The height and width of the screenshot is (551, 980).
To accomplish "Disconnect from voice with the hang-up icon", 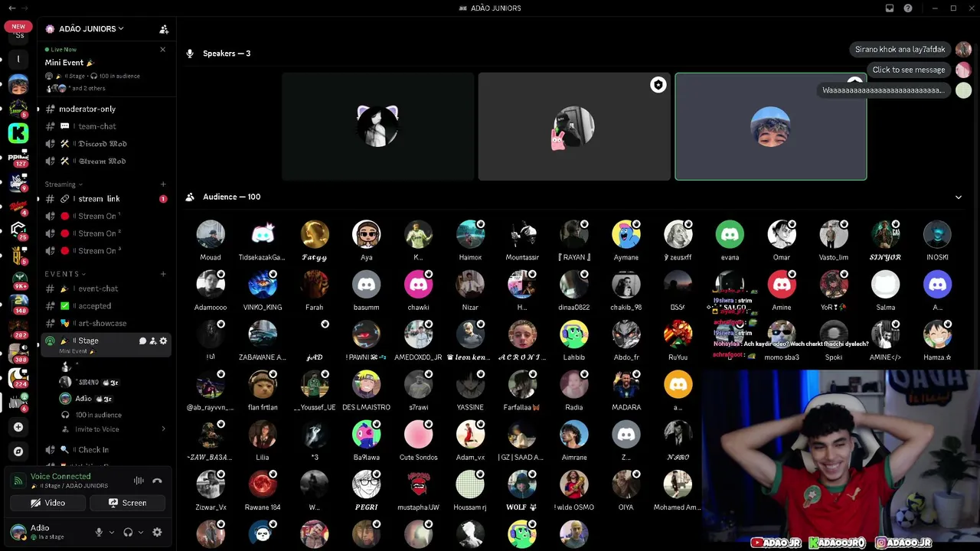I will [x=157, y=481].
